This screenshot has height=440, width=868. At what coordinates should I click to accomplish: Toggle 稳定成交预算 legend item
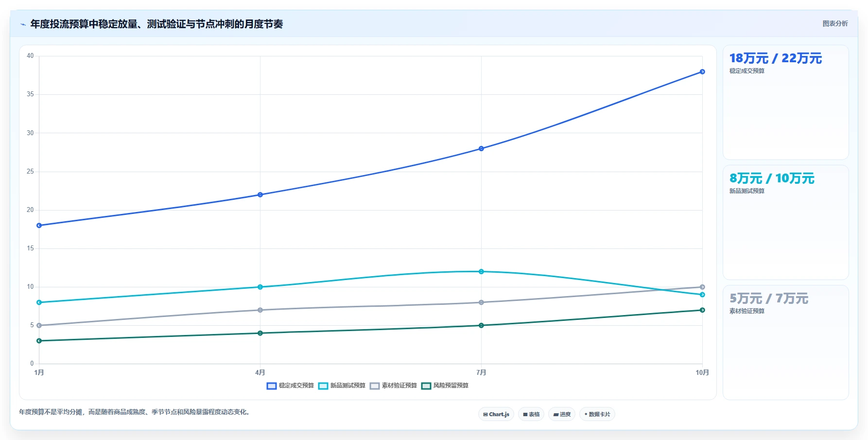coord(290,386)
